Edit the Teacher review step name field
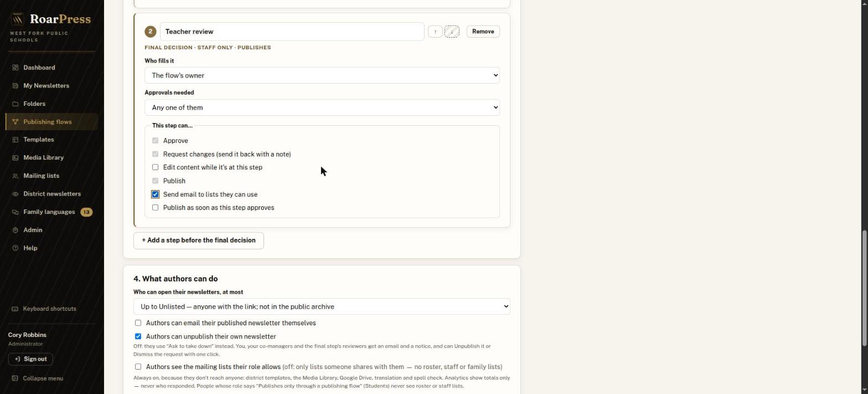The height and width of the screenshot is (394, 868). coord(292,32)
